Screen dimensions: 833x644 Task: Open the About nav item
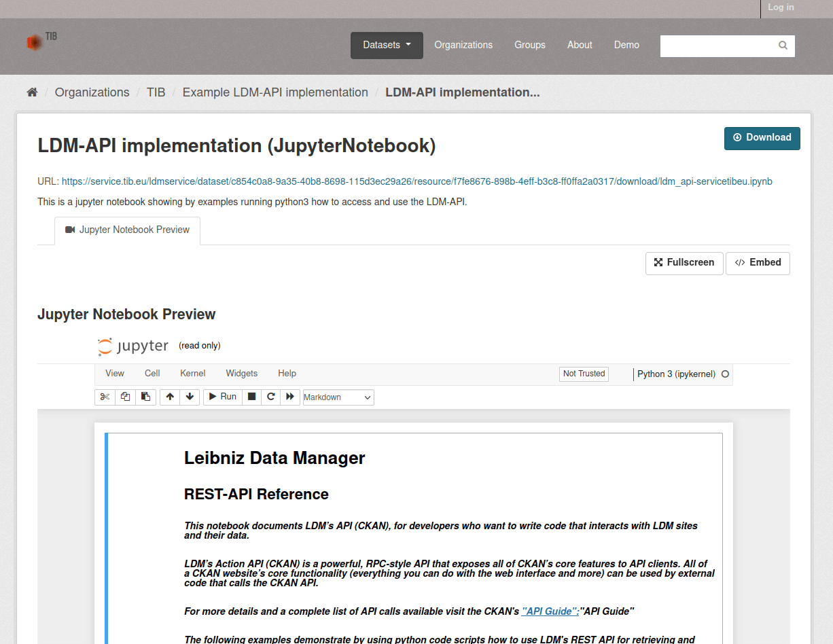pyautogui.click(x=580, y=46)
